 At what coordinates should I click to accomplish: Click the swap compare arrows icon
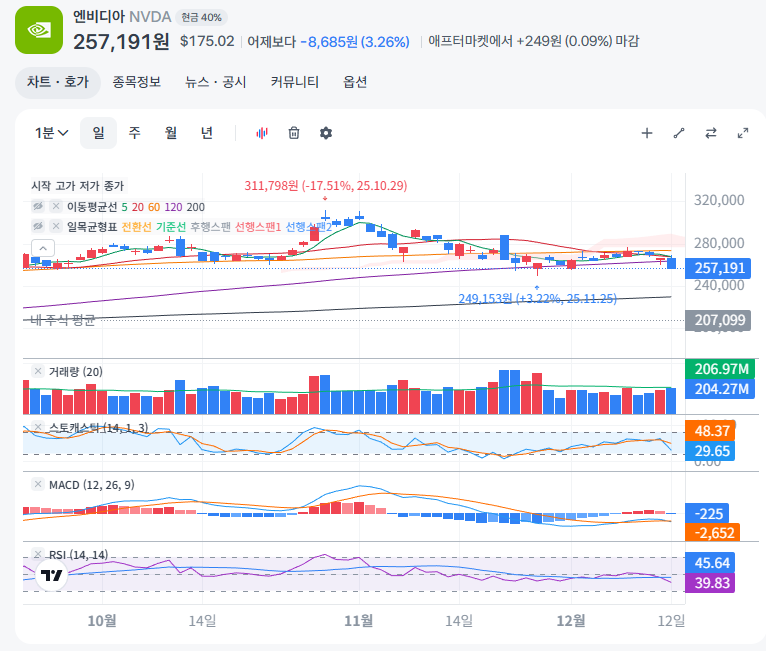(x=711, y=133)
